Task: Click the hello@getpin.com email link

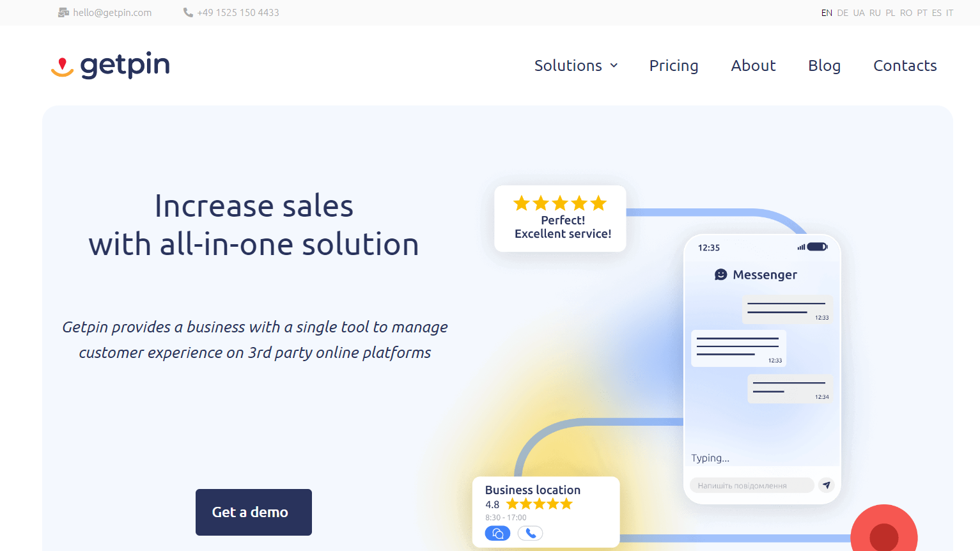Action: click(113, 12)
